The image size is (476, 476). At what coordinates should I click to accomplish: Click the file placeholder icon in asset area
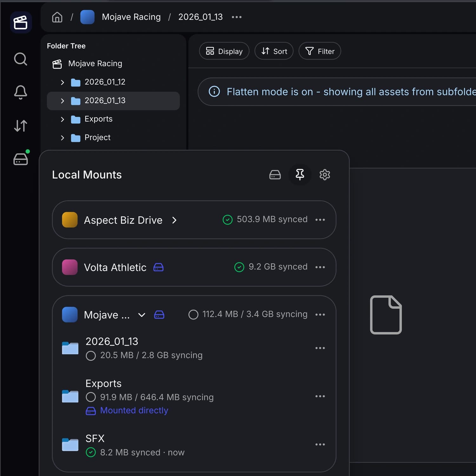[386, 315]
